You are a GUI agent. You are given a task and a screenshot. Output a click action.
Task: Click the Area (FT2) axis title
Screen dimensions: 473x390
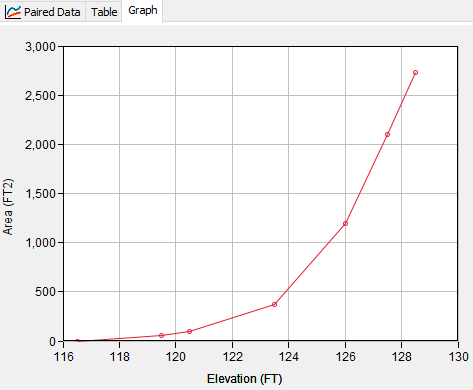pos(8,207)
